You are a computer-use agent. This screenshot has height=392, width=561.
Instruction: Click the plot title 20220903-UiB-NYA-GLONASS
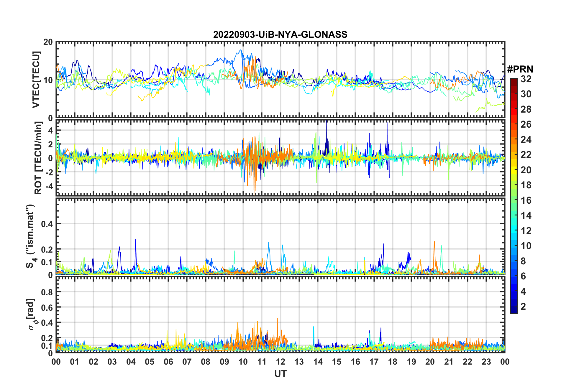[280, 34]
